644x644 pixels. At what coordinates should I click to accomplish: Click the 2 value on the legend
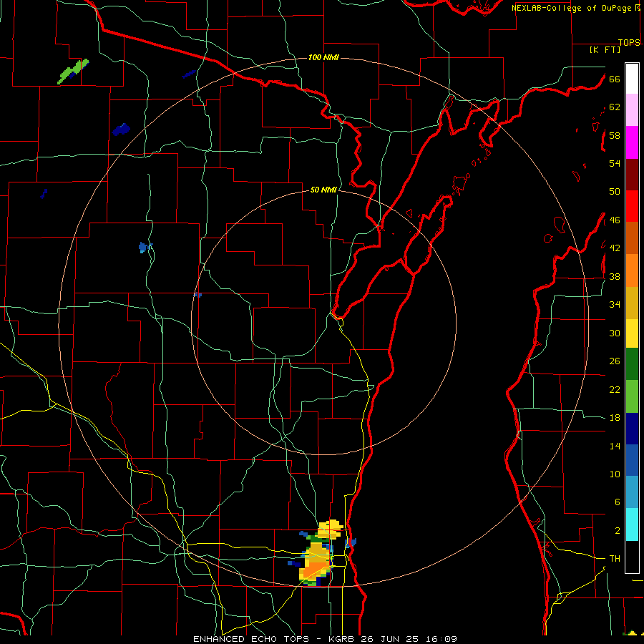click(617, 531)
